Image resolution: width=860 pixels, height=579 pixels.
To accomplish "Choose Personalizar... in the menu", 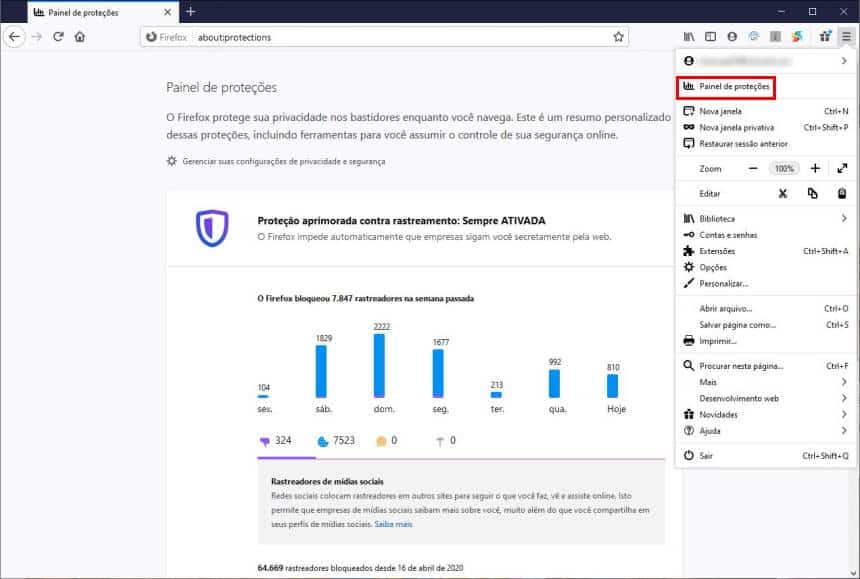I will pos(766,283).
